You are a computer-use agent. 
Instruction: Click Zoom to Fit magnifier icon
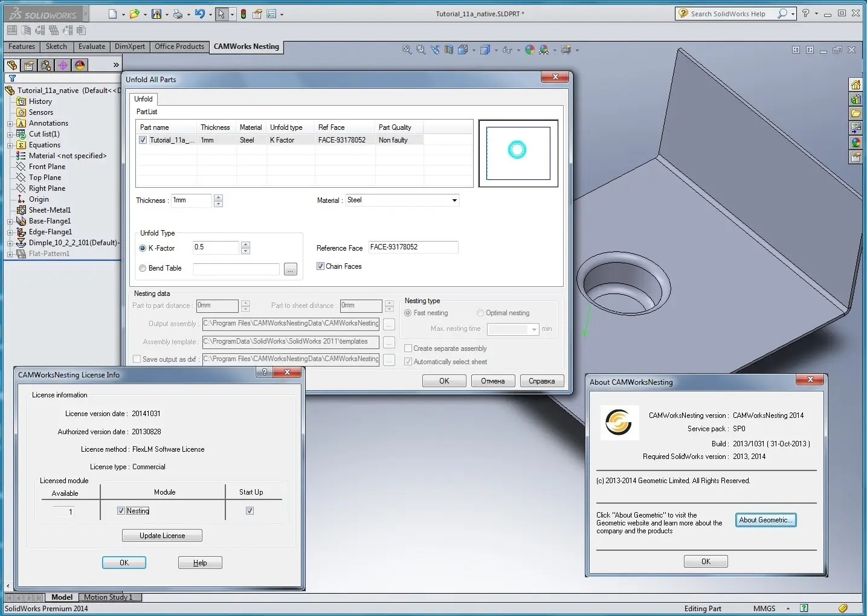tap(407, 50)
